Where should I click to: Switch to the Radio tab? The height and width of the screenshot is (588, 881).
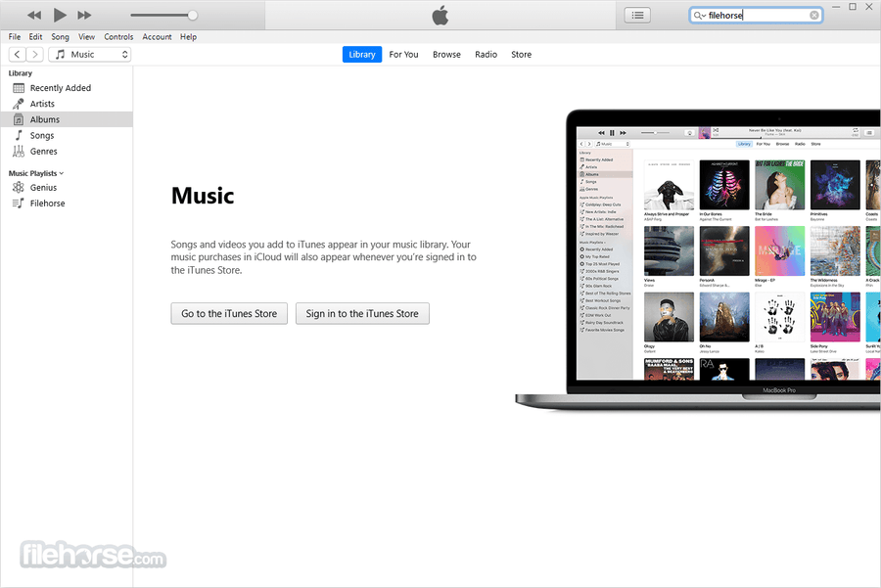coord(486,55)
